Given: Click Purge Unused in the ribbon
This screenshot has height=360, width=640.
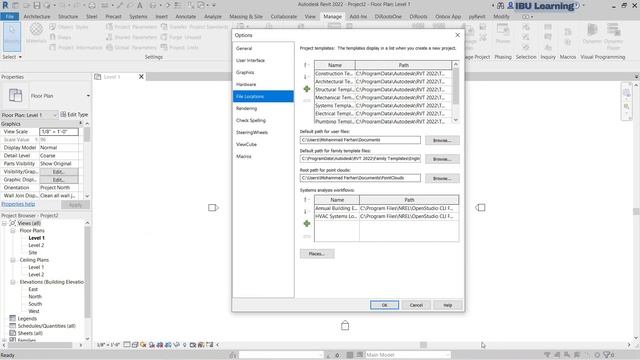Looking at the screenshot, I should point(181,37).
